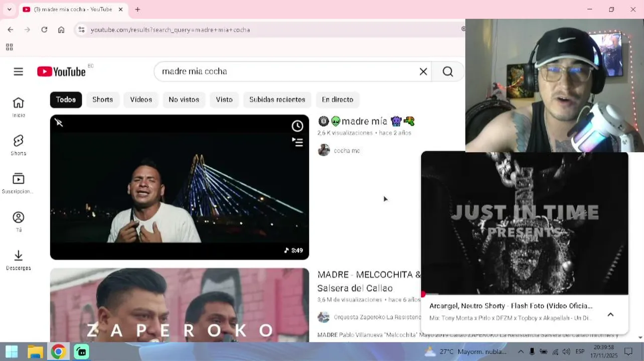Select the En directo filter chip

click(338, 100)
